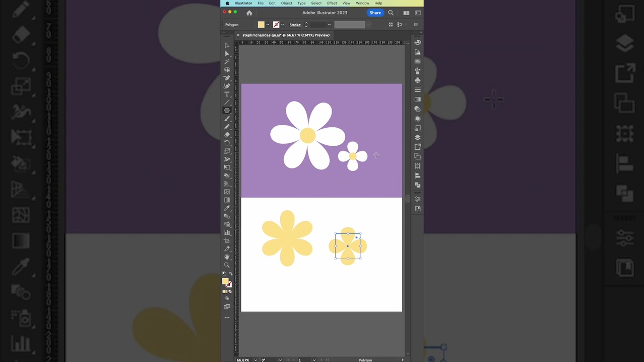Reset default fill and stroke
Image resolution: width=644 pixels, height=362 pixels.
click(224, 274)
